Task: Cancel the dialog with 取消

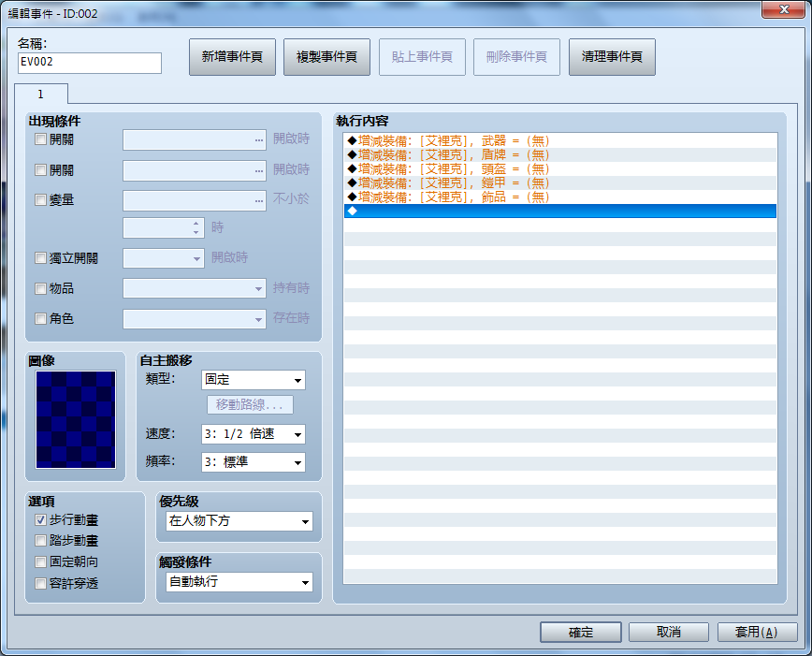Action: point(669,633)
